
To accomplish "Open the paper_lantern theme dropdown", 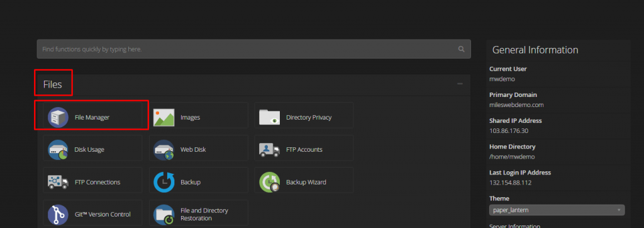I will [557, 210].
